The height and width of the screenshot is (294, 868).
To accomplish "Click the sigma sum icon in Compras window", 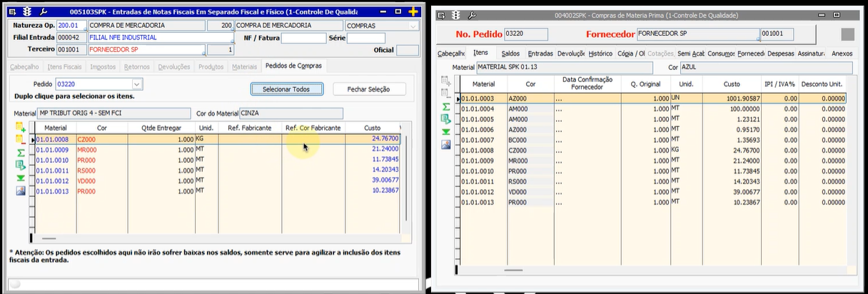I will click(x=446, y=106).
